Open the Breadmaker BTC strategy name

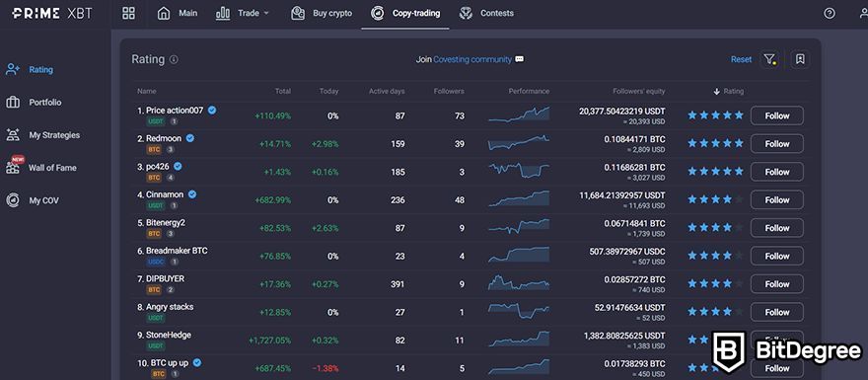(x=177, y=251)
